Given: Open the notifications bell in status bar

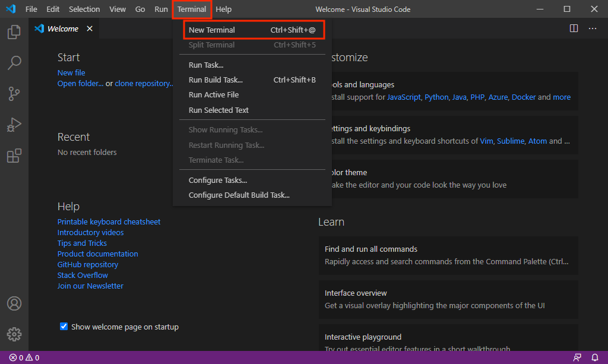Looking at the screenshot, I should [594, 357].
